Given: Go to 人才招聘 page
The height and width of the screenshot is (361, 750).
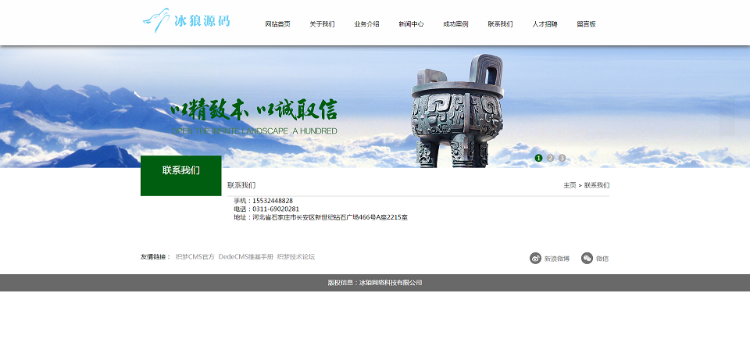Looking at the screenshot, I should tap(545, 24).
